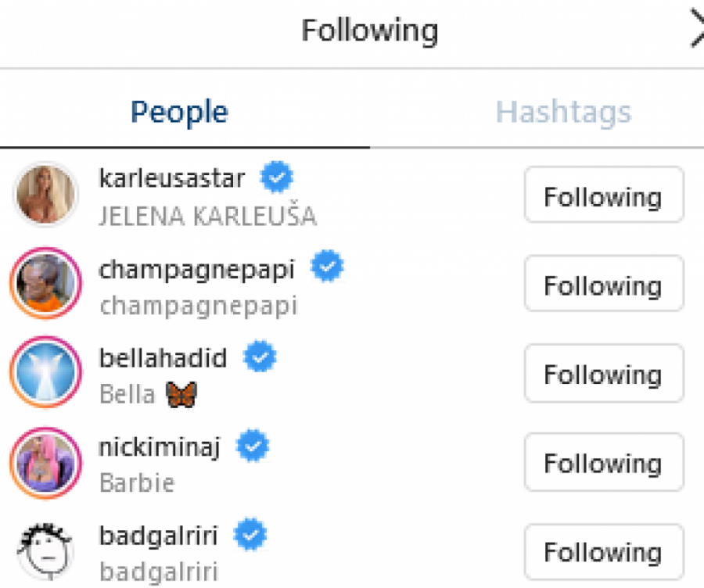Click bellahadid's blue verified checkmark
Screen dimensions: 704x588
coord(259,358)
